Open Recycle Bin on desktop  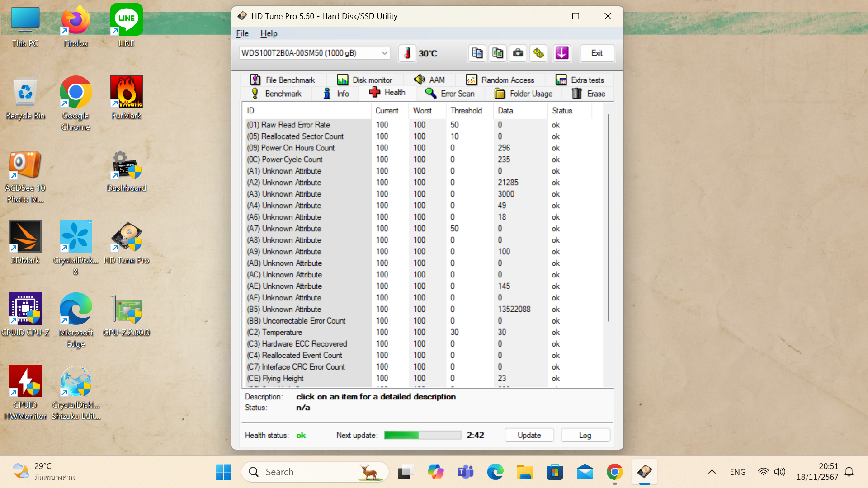25,99
